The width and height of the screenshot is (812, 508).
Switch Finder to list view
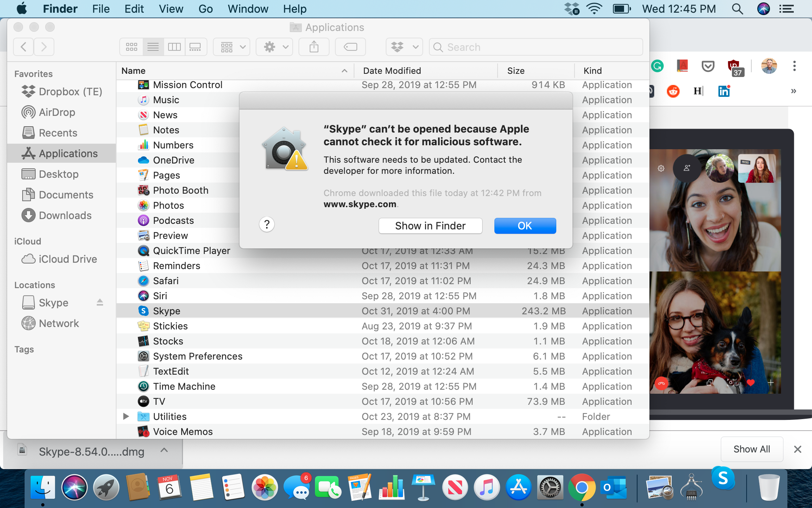pyautogui.click(x=153, y=47)
